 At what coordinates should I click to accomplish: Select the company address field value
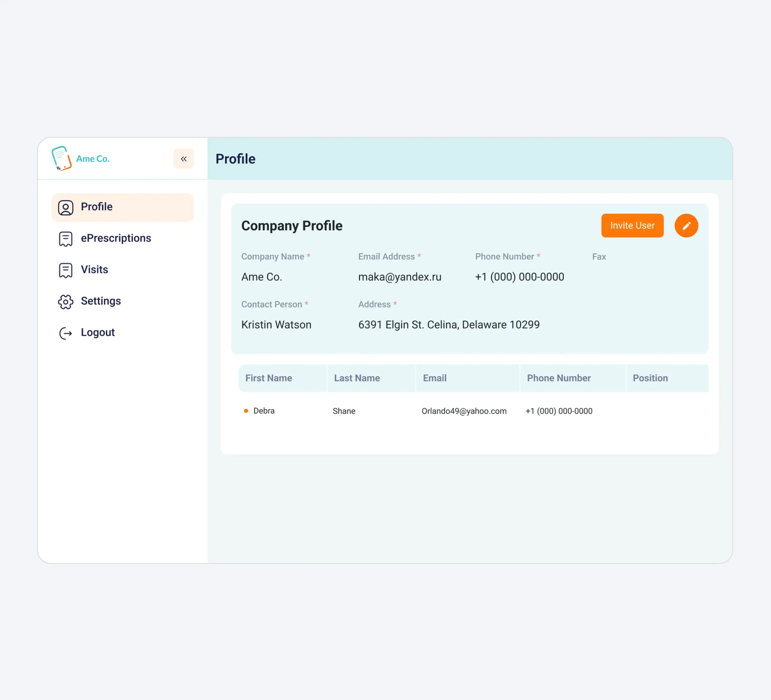pos(449,324)
